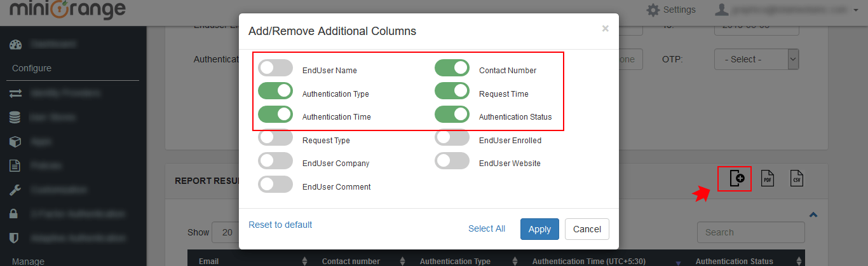The width and height of the screenshot is (868, 266).
Task: Toggle the Request Time column switch
Action: [x=452, y=92]
